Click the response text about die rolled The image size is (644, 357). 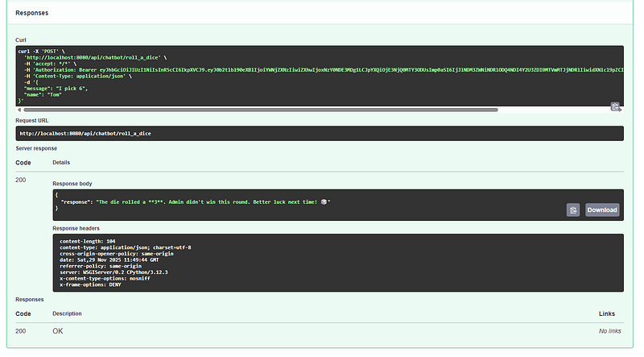(213, 202)
